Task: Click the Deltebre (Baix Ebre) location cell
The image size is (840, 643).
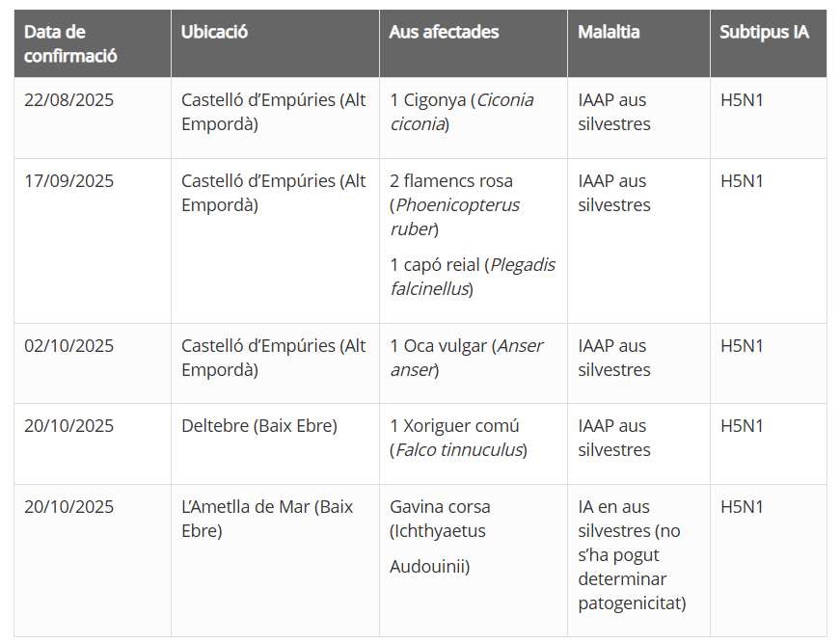Action: [x=259, y=426]
